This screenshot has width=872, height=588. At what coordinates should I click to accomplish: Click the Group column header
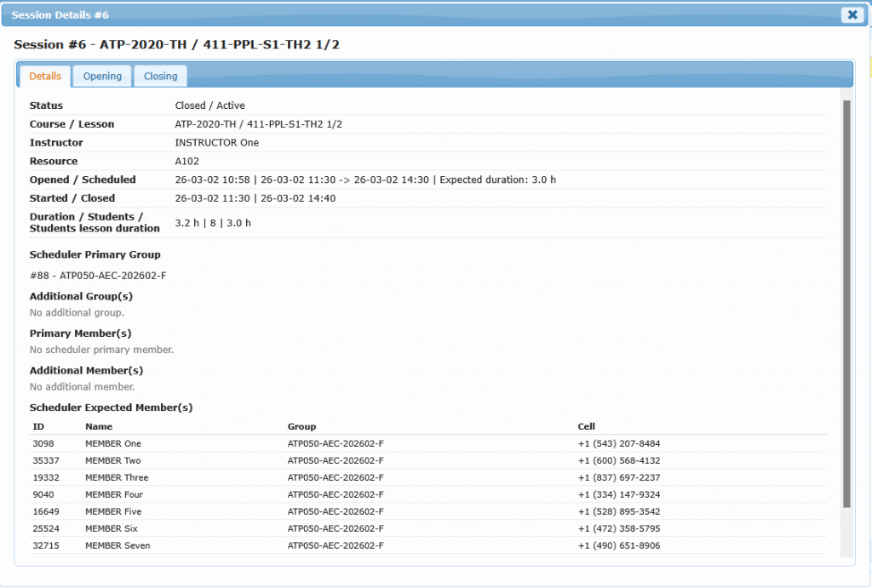(301, 426)
